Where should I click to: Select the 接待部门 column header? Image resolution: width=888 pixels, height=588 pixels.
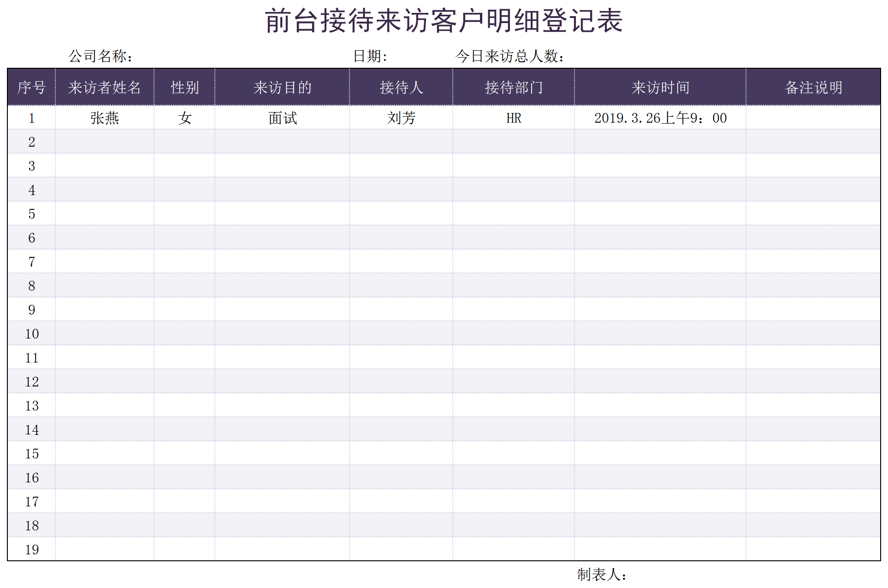[x=514, y=87]
